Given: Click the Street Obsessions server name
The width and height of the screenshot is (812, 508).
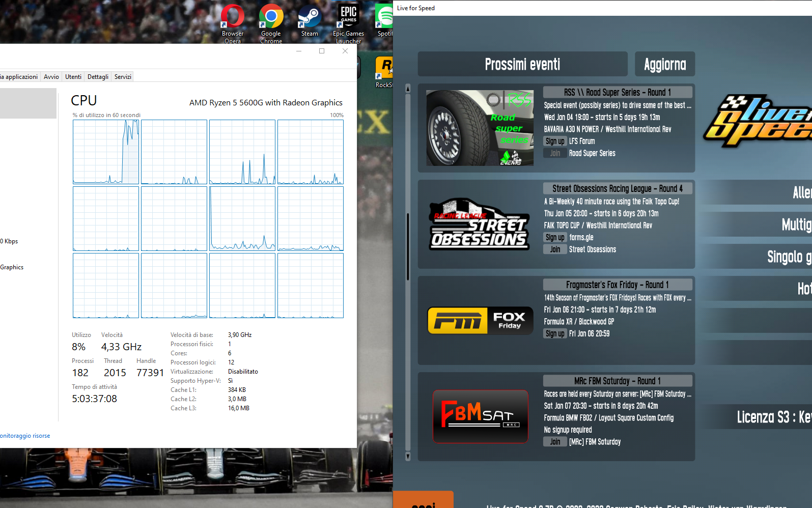Looking at the screenshot, I should (x=593, y=249).
